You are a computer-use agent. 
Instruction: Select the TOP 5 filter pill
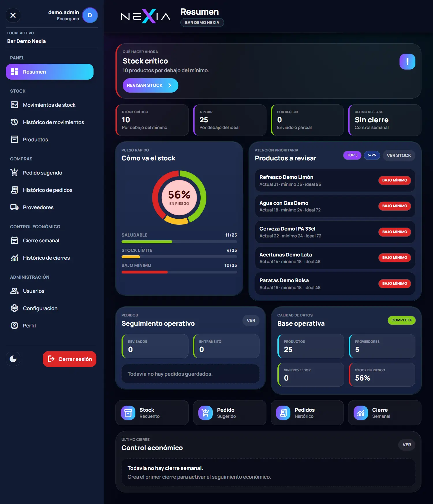[x=352, y=155]
